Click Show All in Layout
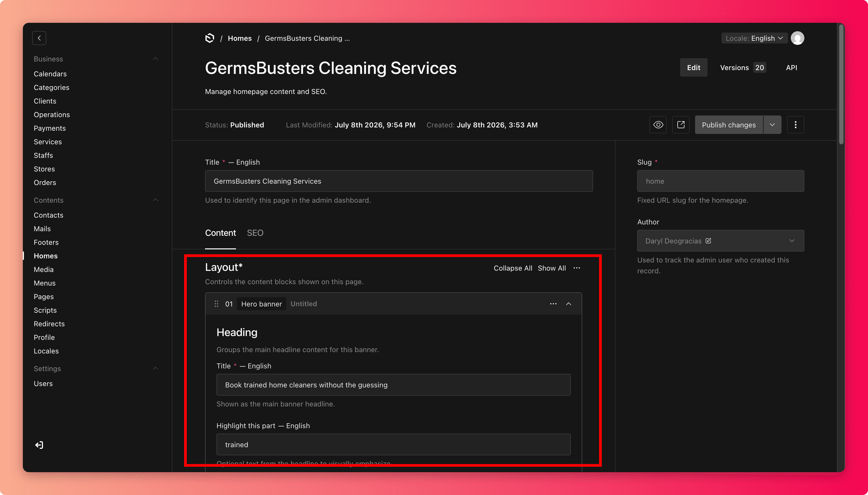868x495 pixels. point(552,268)
